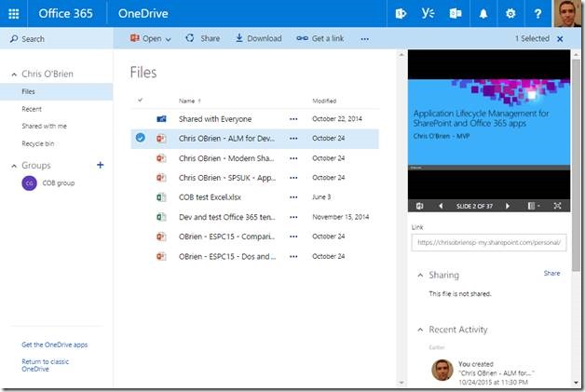
Task: Open COB group
Action: tap(48, 183)
